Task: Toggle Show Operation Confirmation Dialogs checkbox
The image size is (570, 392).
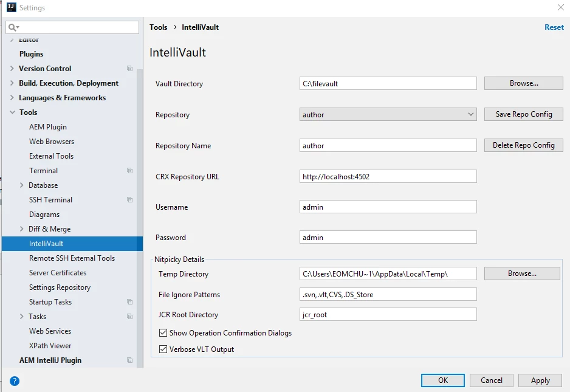Action: [x=163, y=332]
